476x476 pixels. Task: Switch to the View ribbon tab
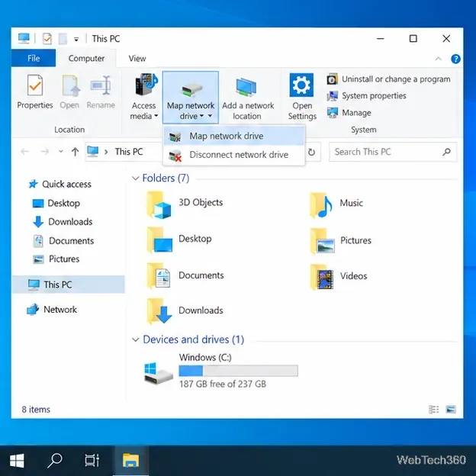point(137,58)
